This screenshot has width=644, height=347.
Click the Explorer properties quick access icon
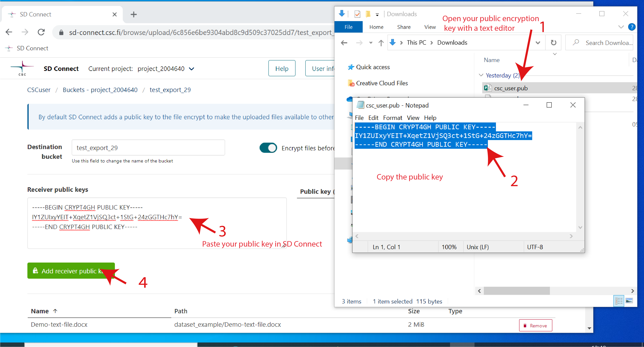[x=357, y=14]
